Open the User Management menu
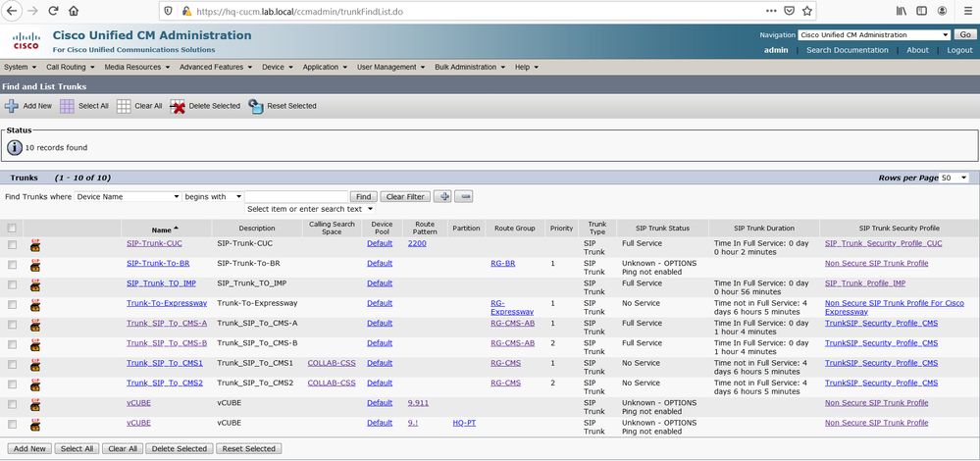Image resolution: width=980 pixels, height=461 pixels. pos(390,67)
